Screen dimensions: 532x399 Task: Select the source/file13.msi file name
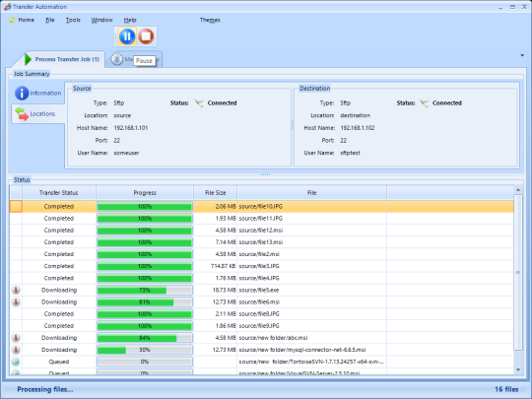click(x=260, y=242)
